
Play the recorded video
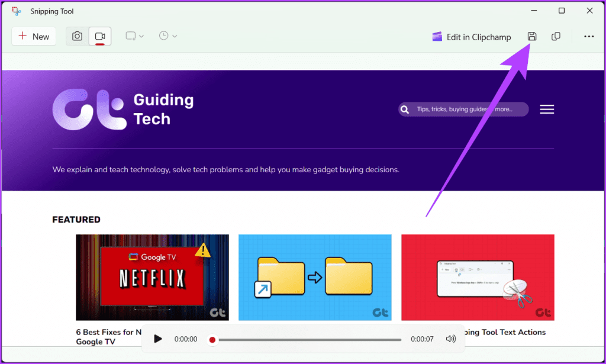[x=157, y=339]
